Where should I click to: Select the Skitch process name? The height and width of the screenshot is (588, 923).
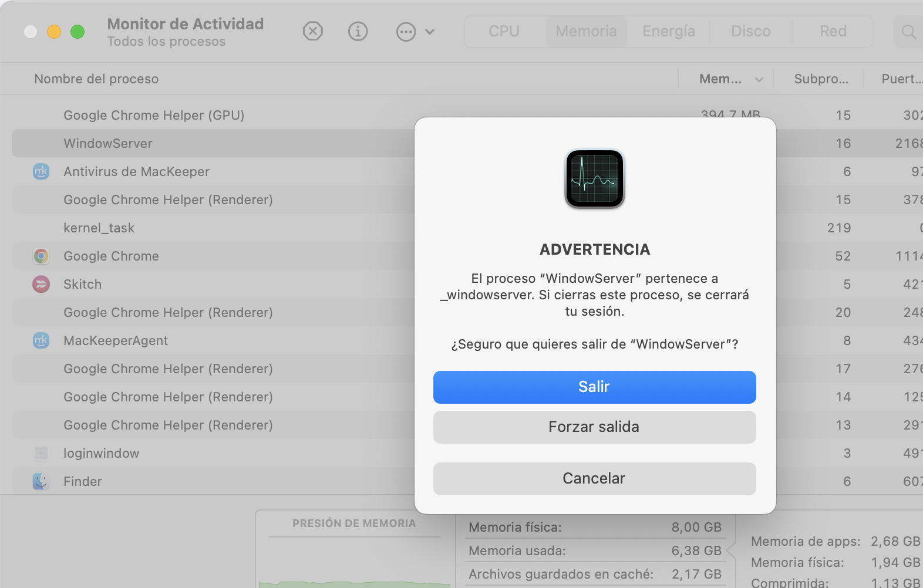pyautogui.click(x=82, y=284)
